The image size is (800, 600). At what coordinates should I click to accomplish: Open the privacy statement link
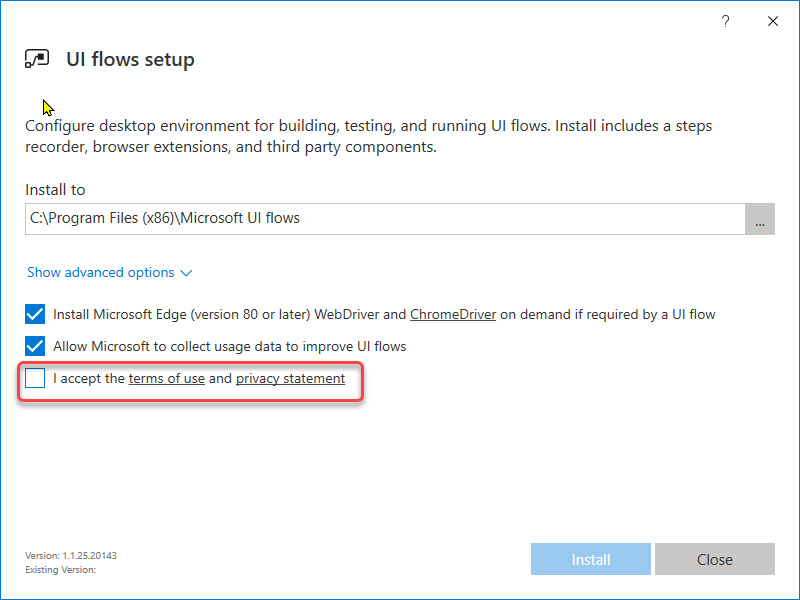click(290, 379)
